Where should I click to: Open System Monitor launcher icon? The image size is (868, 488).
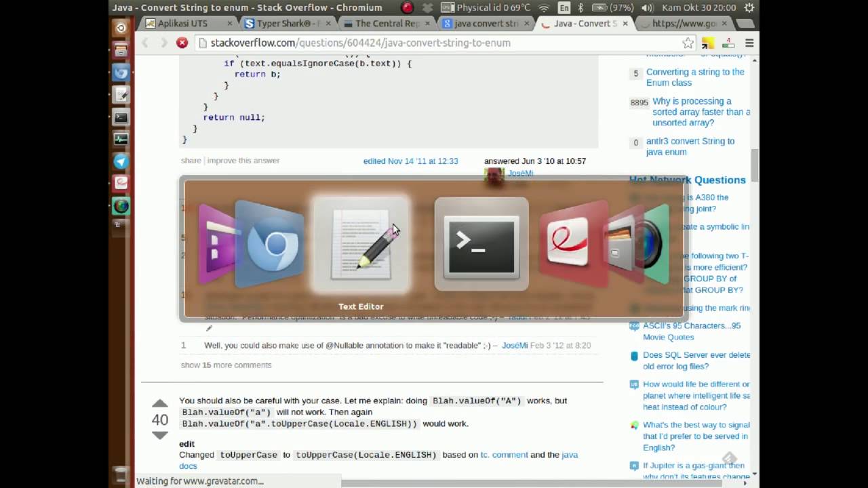[121, 140]
